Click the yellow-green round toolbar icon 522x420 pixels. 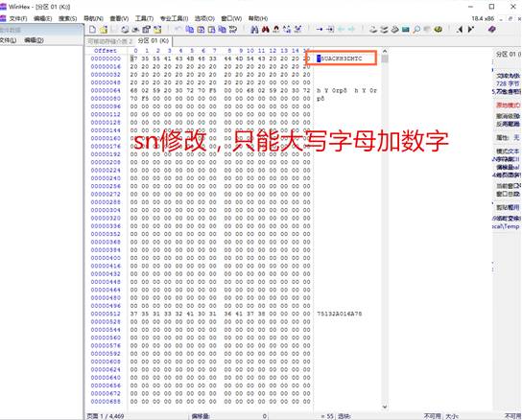click(x=439, y=30)
